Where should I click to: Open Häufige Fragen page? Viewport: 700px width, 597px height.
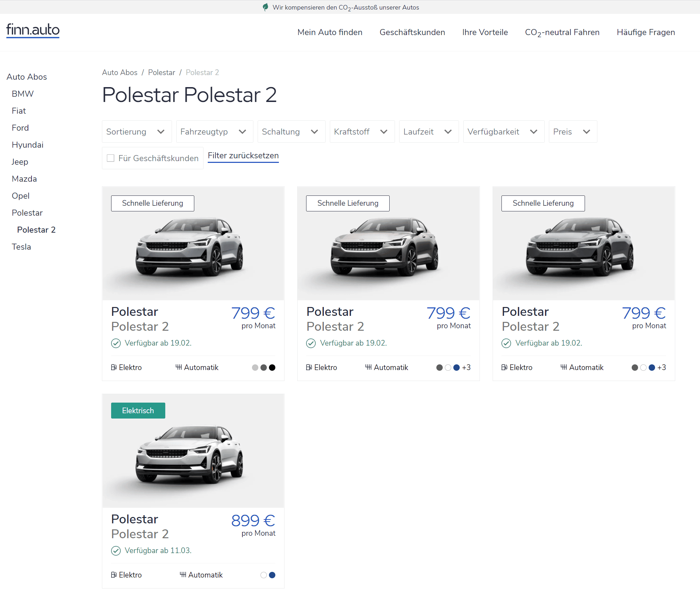[x=646, y=32]
